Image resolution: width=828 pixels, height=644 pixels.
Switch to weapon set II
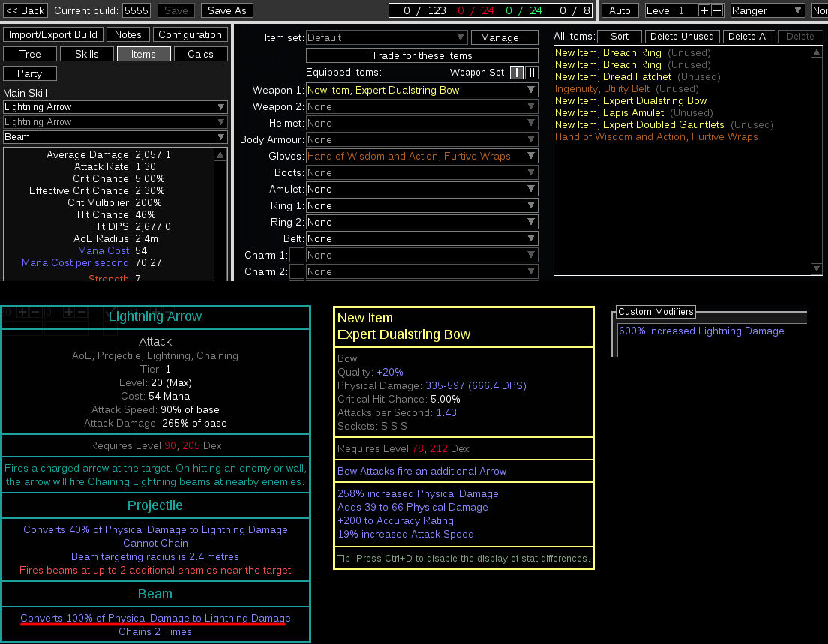531,73
